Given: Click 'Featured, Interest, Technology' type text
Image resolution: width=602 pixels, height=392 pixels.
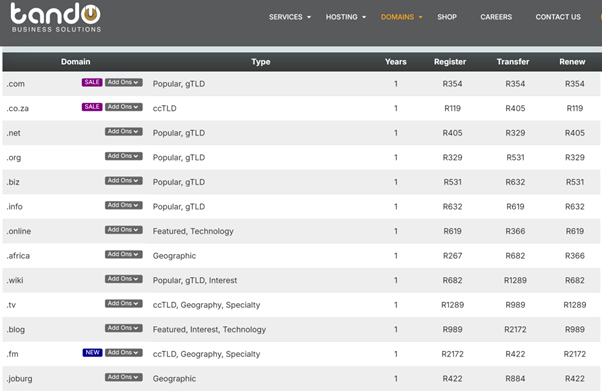Looking at the screenshot, I should point(209,329).
